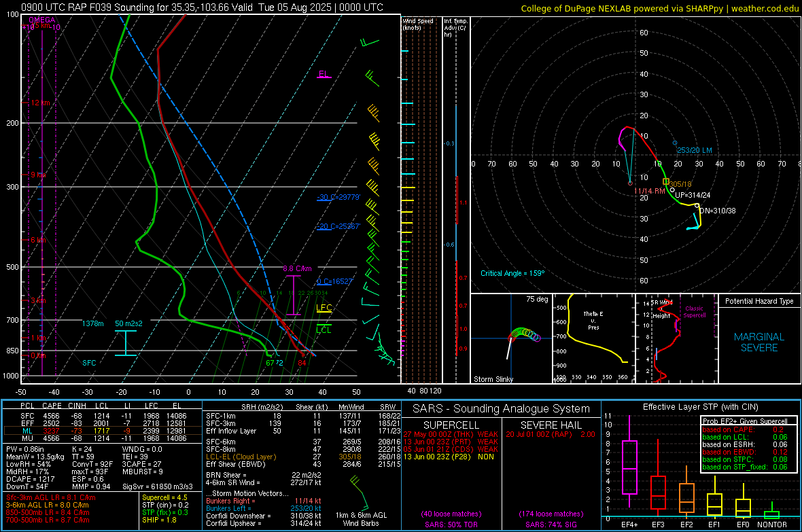Click the based on STPC: 0.08 line
The width and height of the screenshot is (802, 532).
745,459
